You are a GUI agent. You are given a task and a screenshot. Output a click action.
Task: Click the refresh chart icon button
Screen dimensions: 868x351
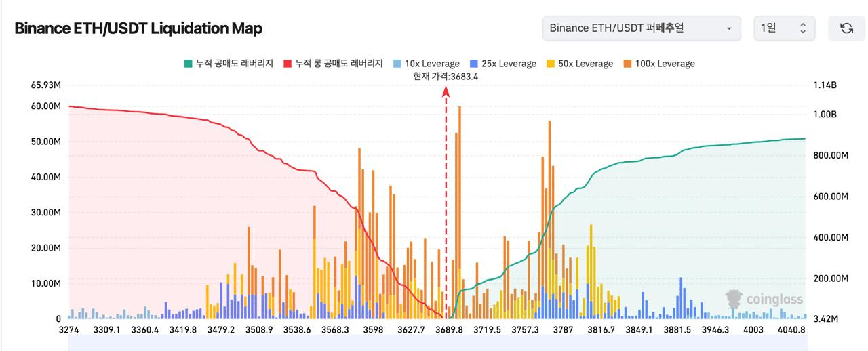pos(846,28)
